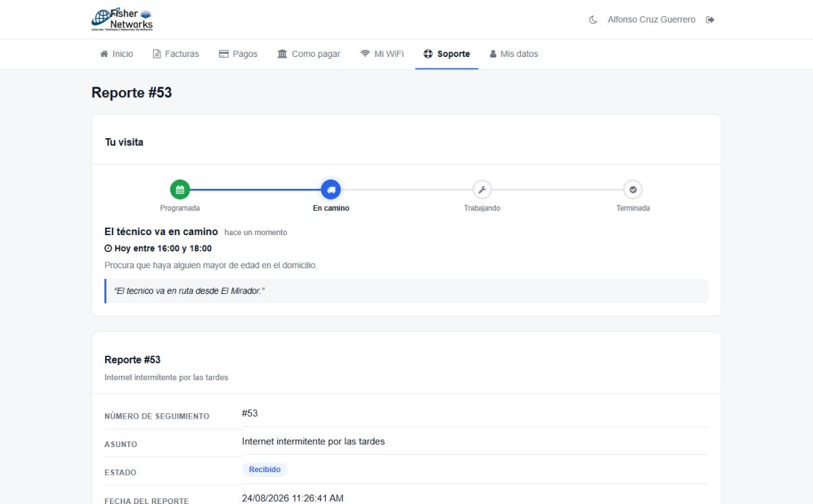Screen dimensions: 813x504
Task: Go to the Mis datos tab
Action: (x=514, y=54)
